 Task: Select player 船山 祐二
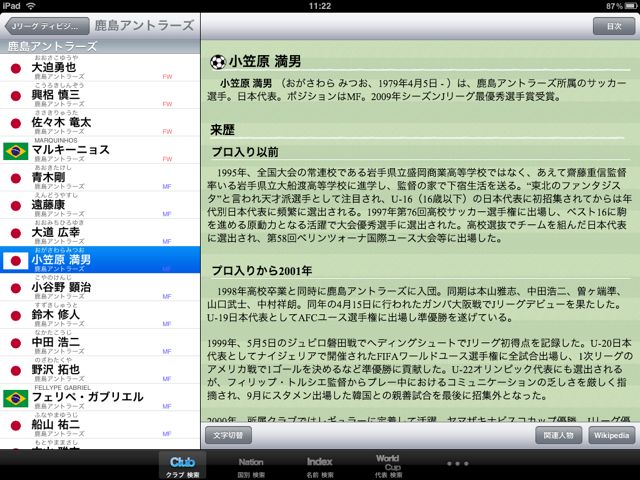click(100, 425)
